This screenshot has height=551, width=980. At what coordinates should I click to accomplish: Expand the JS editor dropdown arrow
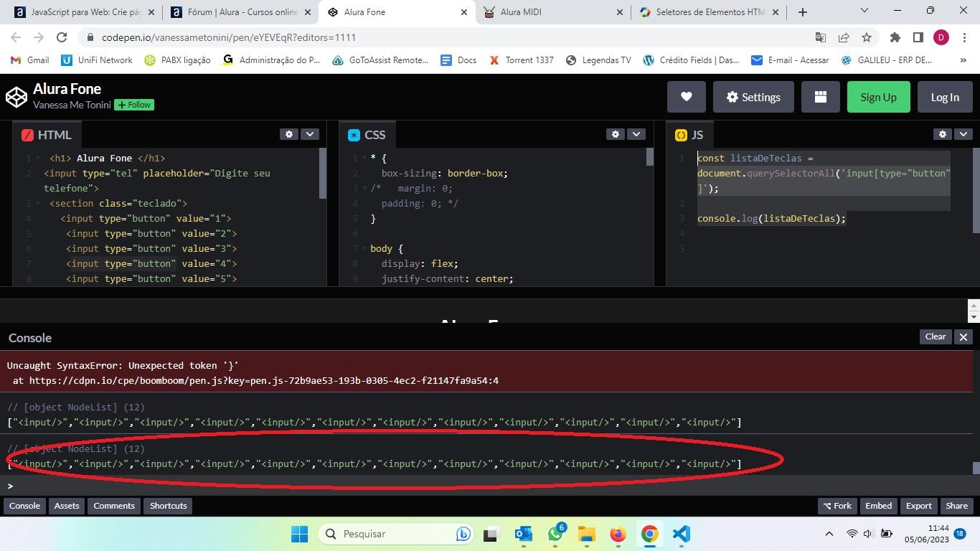coord(963,134)
